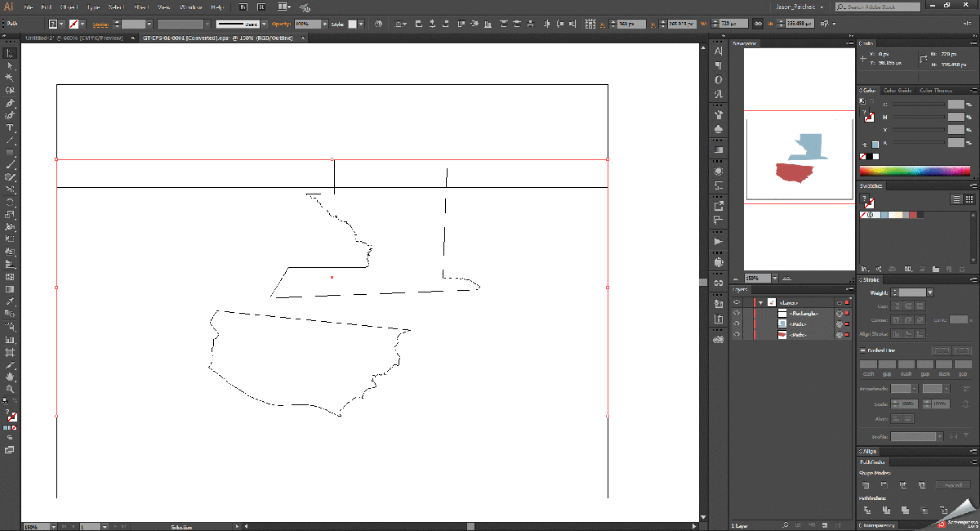
Task: Open the Links panel chain icon
Action: [719, 283]
